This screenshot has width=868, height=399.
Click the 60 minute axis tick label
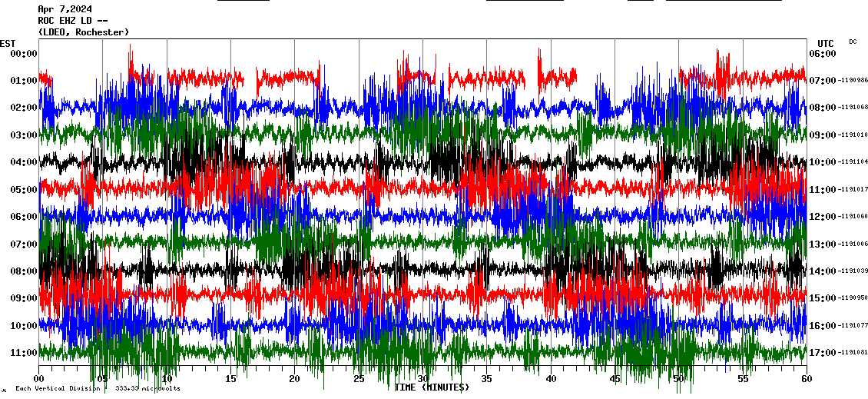pos(806,379)
